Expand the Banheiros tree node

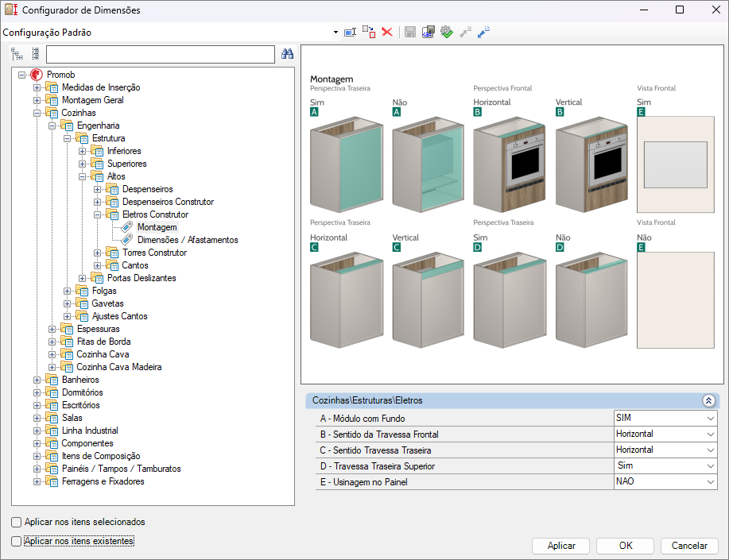pos(37,380)
